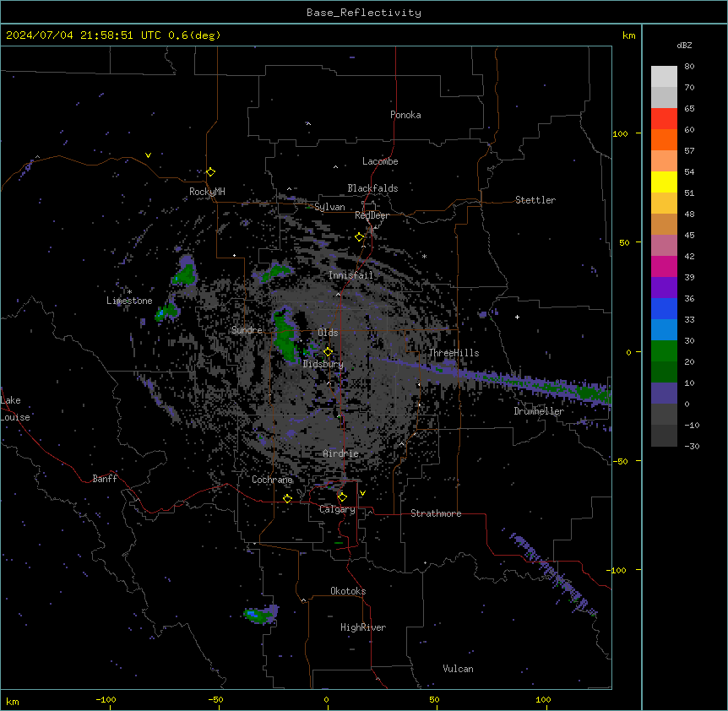Click the yellow v marker northwest of RockyMH
This screenshot has width=728, height=711.
(x=148, y=155)
